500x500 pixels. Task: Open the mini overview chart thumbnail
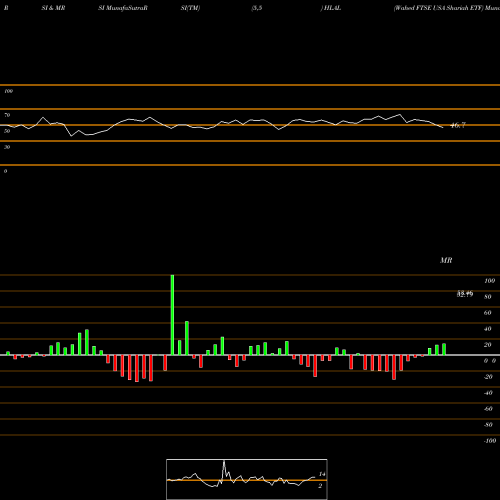(247, 479)
